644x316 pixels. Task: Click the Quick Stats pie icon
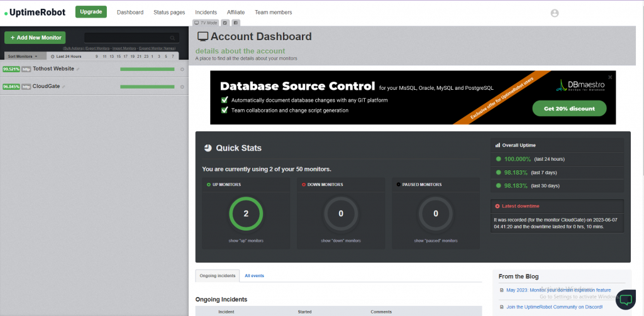coord(208,148)
